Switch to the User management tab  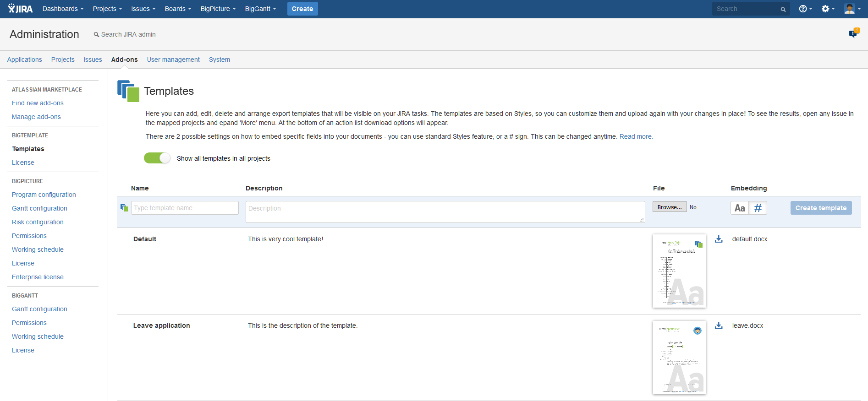tap(173, 60)
